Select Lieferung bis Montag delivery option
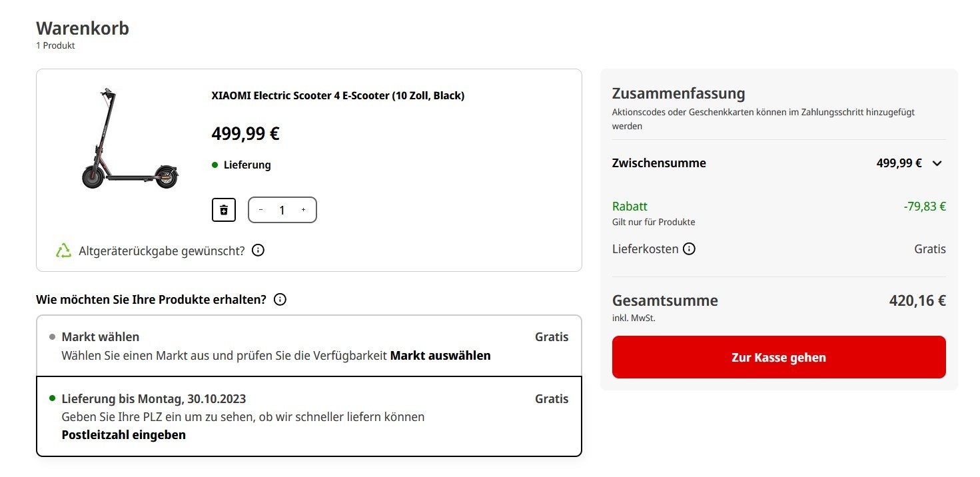 point(309,416)
